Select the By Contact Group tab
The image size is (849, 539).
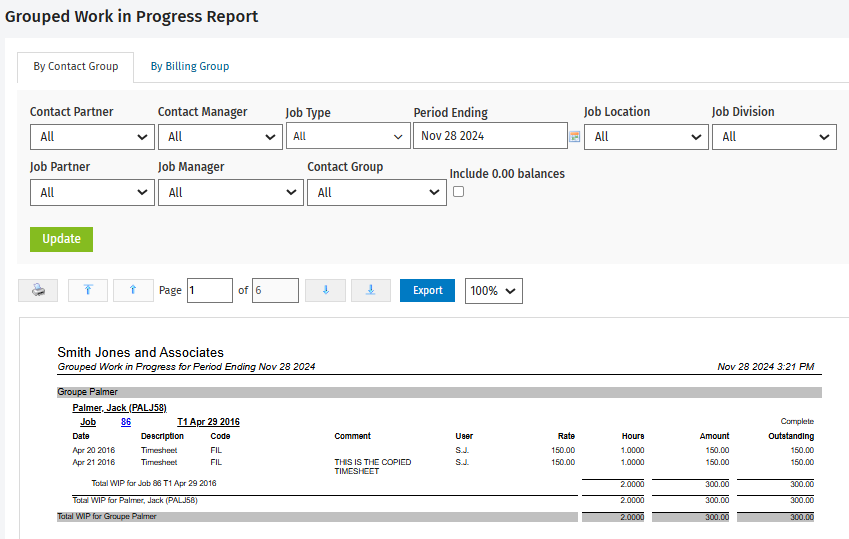click(76, 67)
